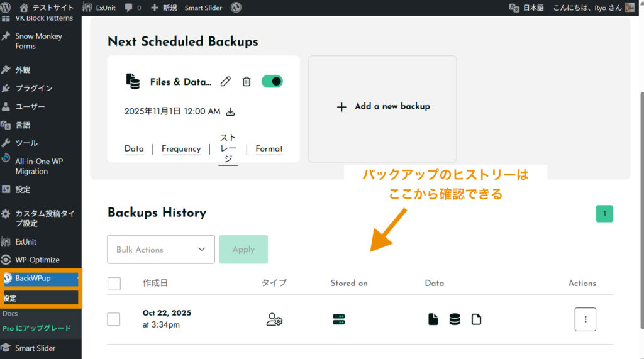
Task: Click Add a new backup card
Action: [x=382, y=107]
